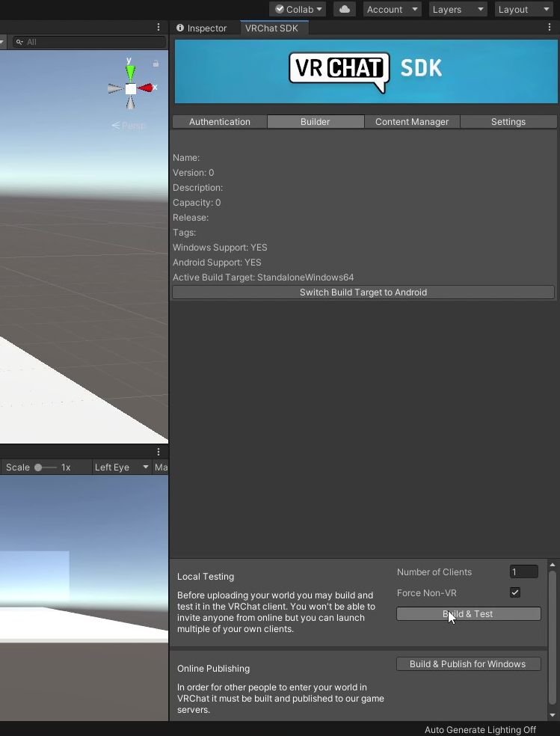The height and width of the screenshot is (736, 560).
Task: Click the Game view Scale slider
Action: (46, 467)
